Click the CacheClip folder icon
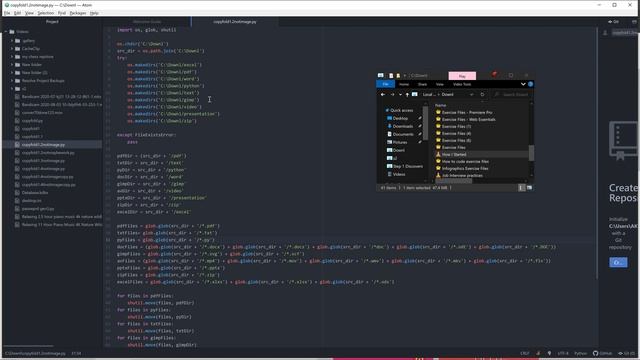Viewport: 640px width, 360px height. click(18, 49)
